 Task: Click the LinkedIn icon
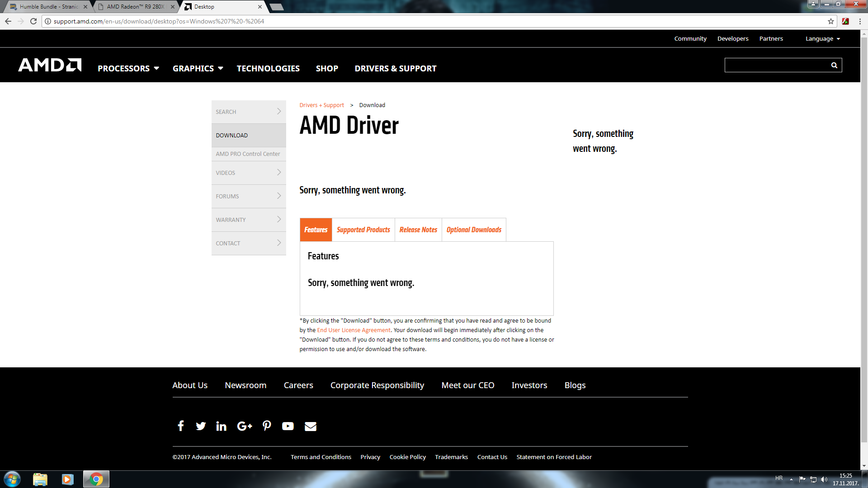click(x=221, y=426)
